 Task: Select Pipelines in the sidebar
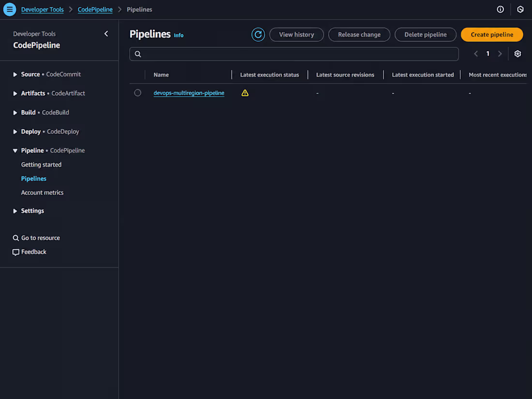click(33, 178)
